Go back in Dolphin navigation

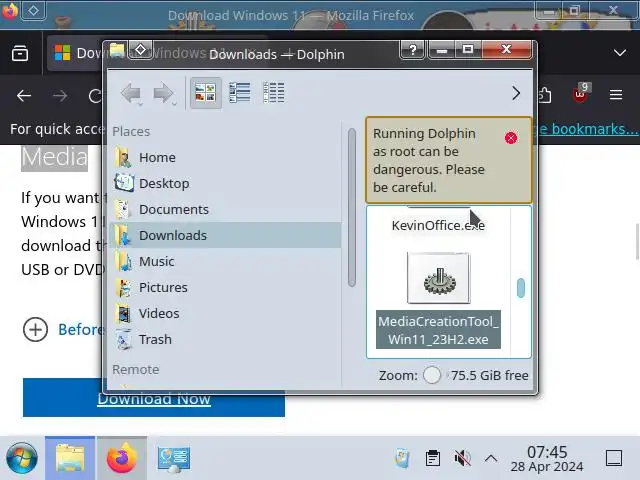[x=131, y=93]
